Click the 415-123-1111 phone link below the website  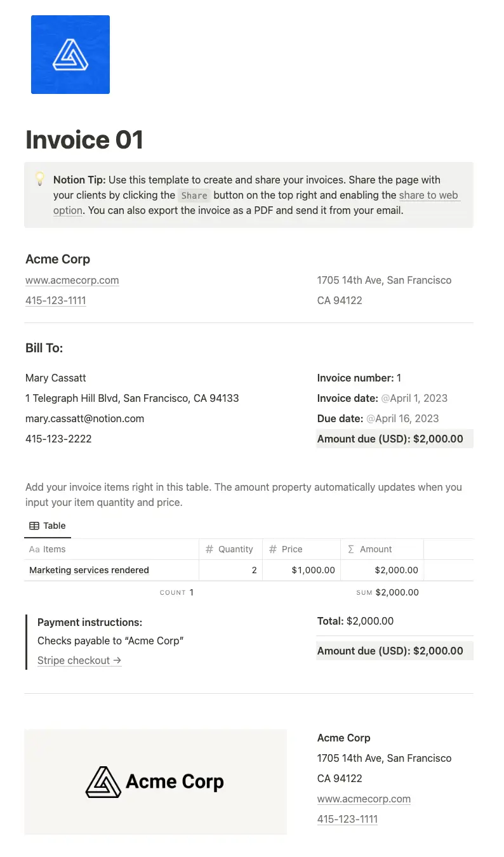pyautogui.click(x=55, y=300)
